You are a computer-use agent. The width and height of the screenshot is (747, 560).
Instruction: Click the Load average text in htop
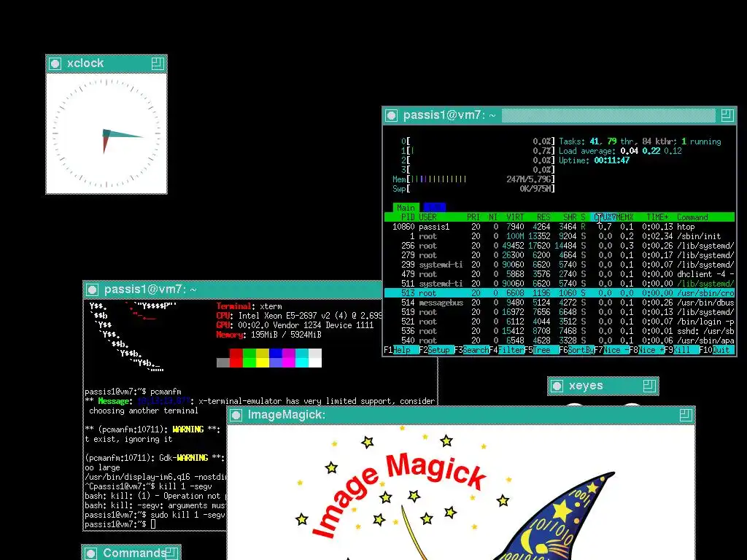620,151
